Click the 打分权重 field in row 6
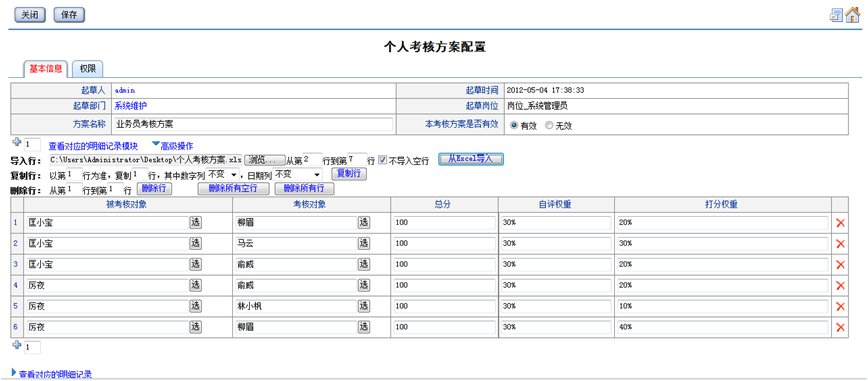Viewport: 868px width, 381px height. point(722,327)
